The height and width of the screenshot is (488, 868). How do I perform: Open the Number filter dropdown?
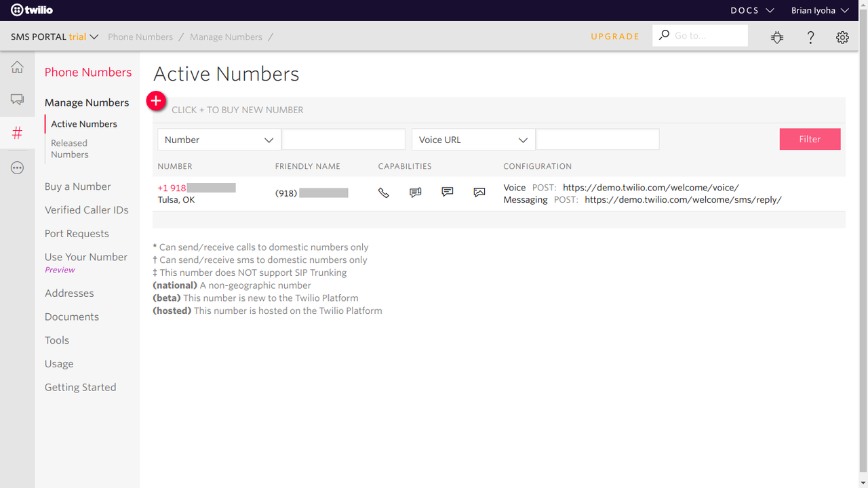[219, 140]
